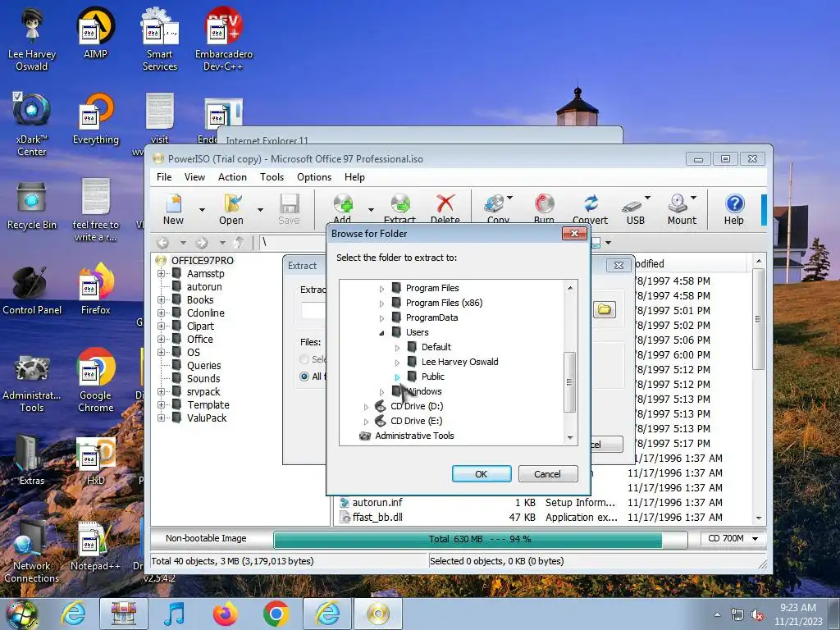Click Firefox icon in the taskbar
This screenshot has width=840, height=630.
pyautogui.click(x=226, y=614)
